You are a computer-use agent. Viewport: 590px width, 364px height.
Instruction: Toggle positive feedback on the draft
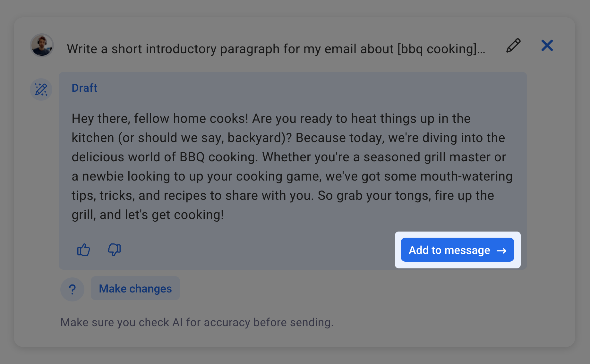tap(83, 250)
